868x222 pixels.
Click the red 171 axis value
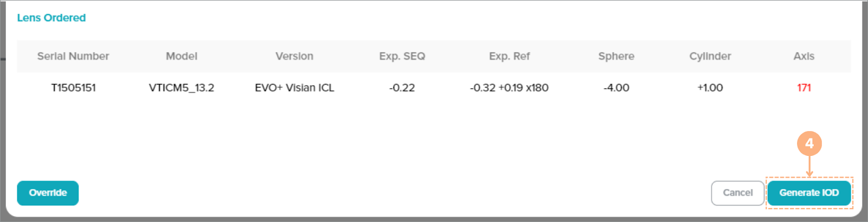(x=804, y=88)
